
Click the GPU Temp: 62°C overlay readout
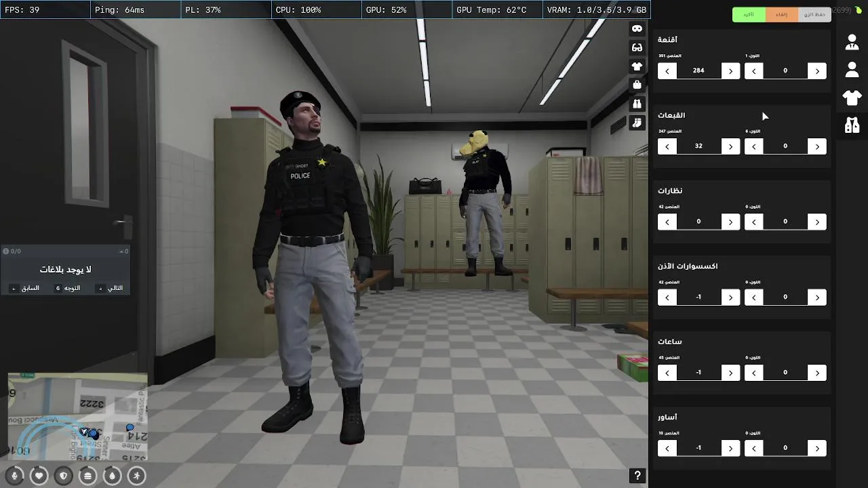coord(497,9)
